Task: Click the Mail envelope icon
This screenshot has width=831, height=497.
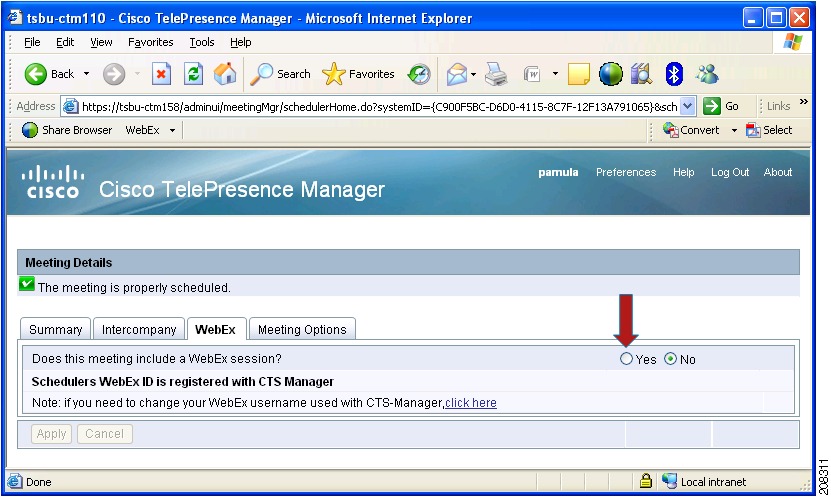Action: (x=456, y=74)
